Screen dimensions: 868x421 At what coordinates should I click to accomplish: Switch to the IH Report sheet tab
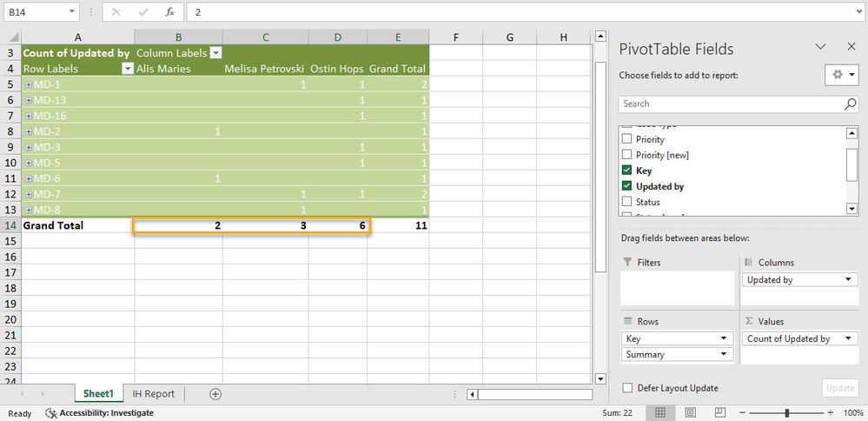pyautogui.click(x=153, y=394)
